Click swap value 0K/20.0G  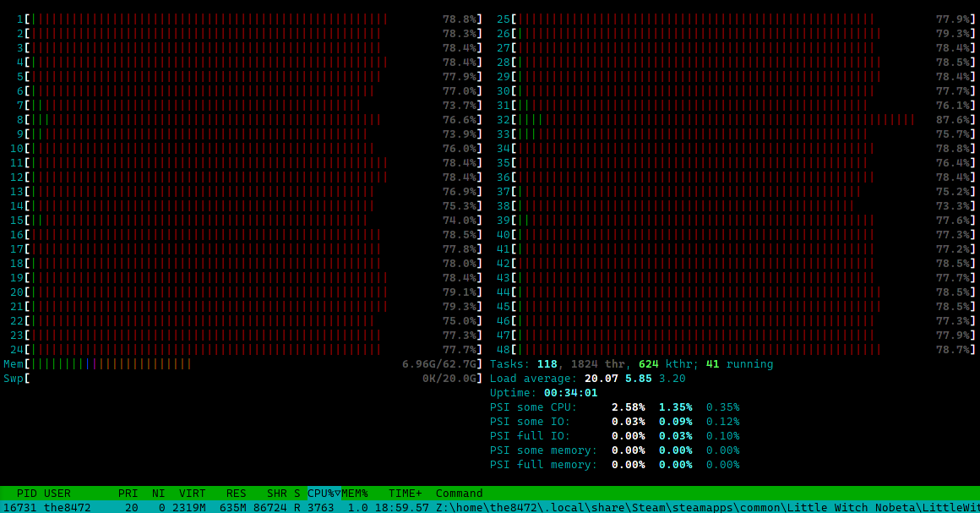(449, 379)
